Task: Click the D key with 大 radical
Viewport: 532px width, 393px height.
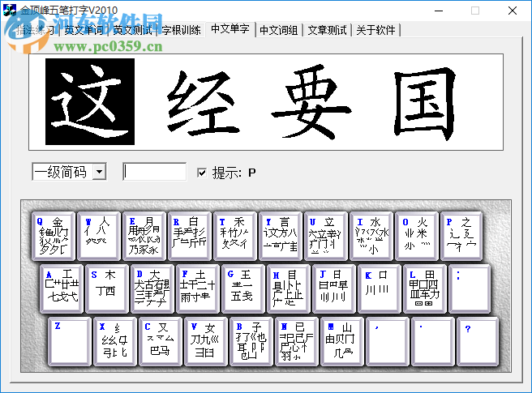Action: tap(152, 288)
